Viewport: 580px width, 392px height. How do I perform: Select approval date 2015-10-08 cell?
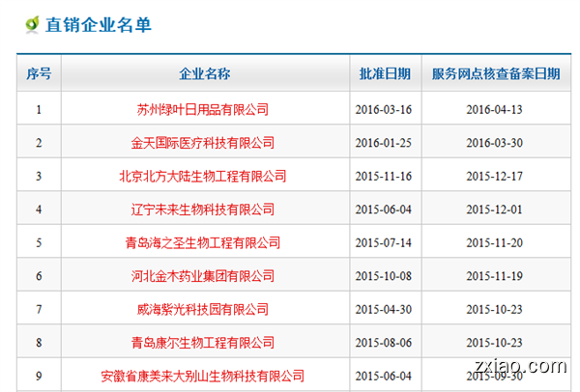pyautogui.click(x=384, y=276)
